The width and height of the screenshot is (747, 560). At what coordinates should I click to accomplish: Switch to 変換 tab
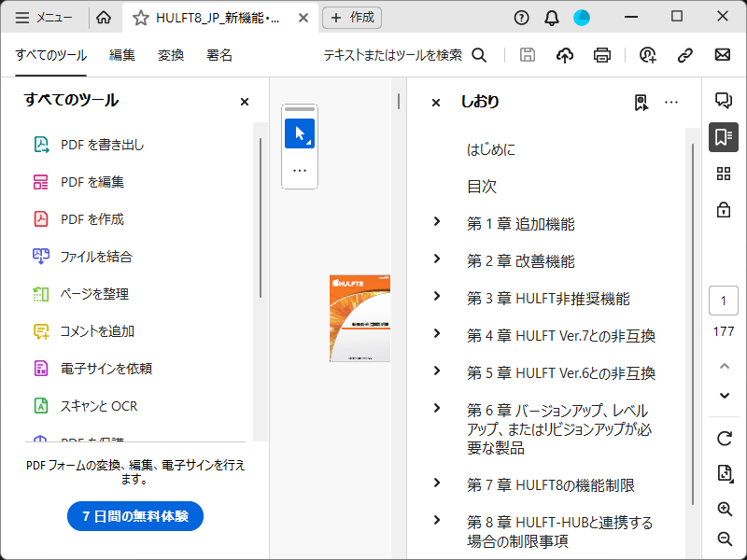171,55
